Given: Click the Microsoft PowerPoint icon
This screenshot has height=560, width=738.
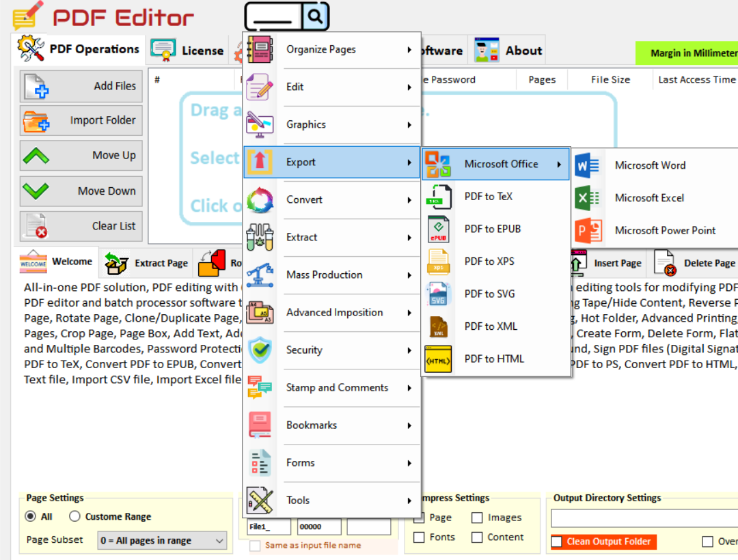Looking at the screenshot, I should click(x=588, y=230).
